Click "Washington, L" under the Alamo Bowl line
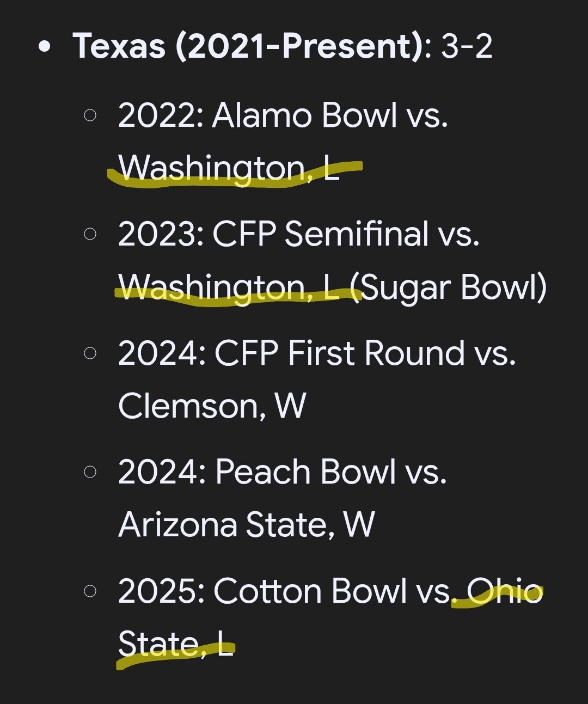The image size is (588, 704). point(229,168)
